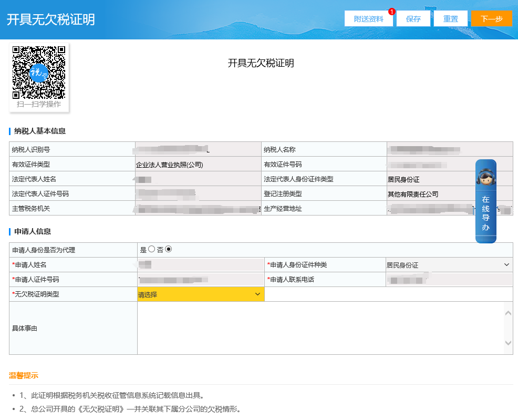Reset the form with 重置
518x420 pixels.
coord(450,19)
